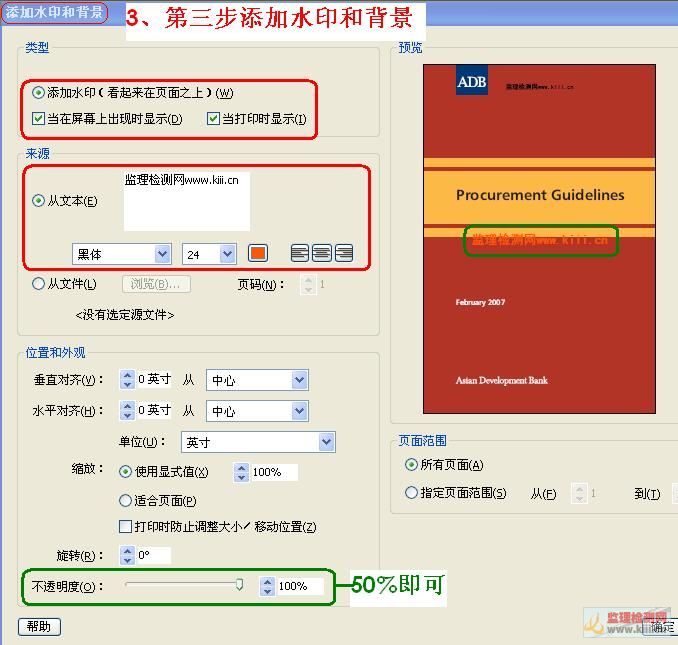Click the scale (缩放) 100% stepper arrows
Image resolution: width=678 pixels, height=645 pixels.
click(x=241, y=472)
